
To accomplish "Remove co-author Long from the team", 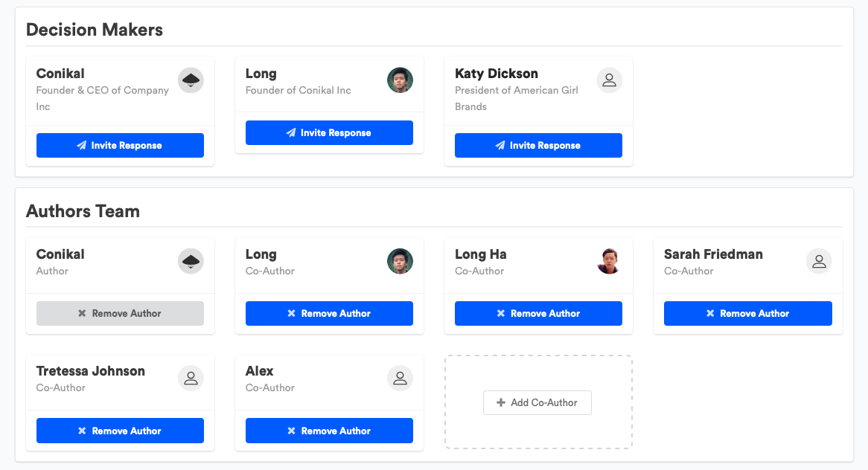I will click(x=329, y=314).
